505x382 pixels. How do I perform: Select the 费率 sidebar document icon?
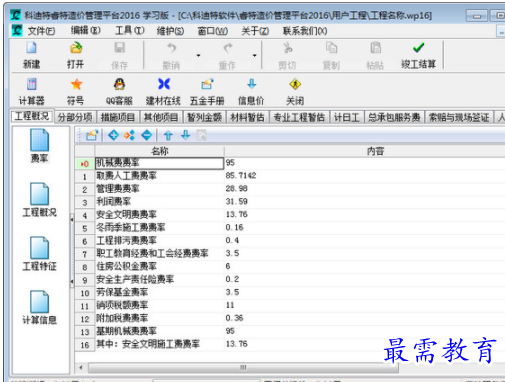point(39,140)
